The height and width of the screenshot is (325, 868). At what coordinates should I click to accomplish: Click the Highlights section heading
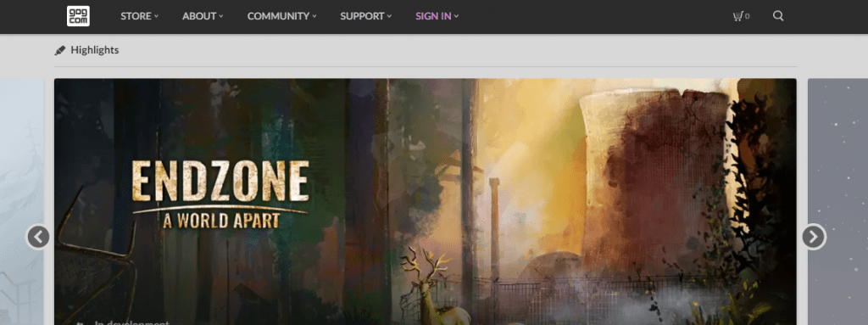click(95, 50)
